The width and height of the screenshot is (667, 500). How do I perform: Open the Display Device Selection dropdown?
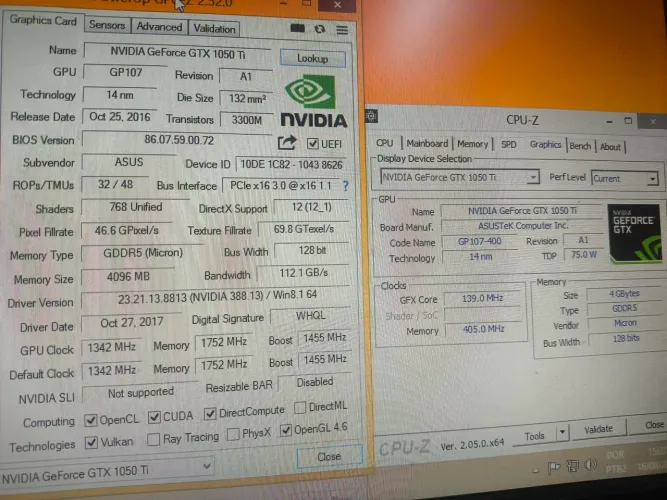533,177
